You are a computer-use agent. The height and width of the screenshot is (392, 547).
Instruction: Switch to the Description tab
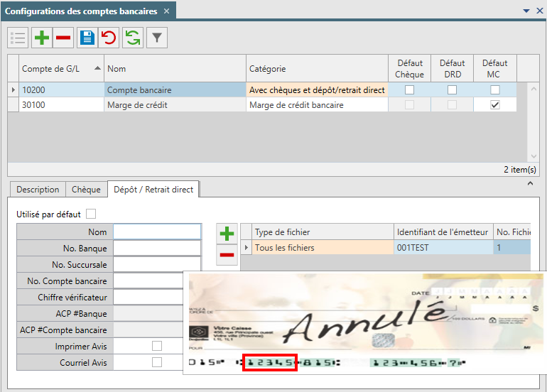pyautogui.click(x=38, y=190)
